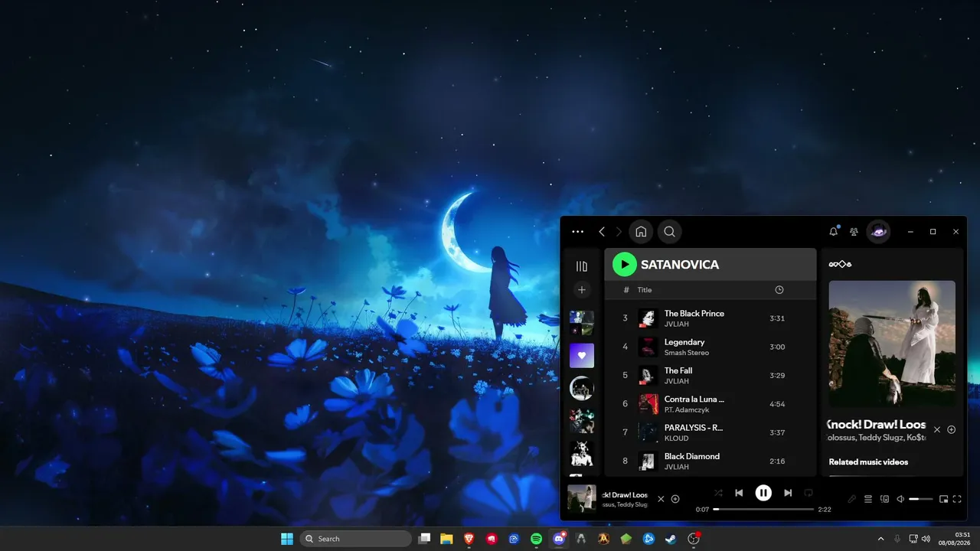Click the Legendary album thumbnail
This screenshot has width=980, height=551.
(648, 347)
